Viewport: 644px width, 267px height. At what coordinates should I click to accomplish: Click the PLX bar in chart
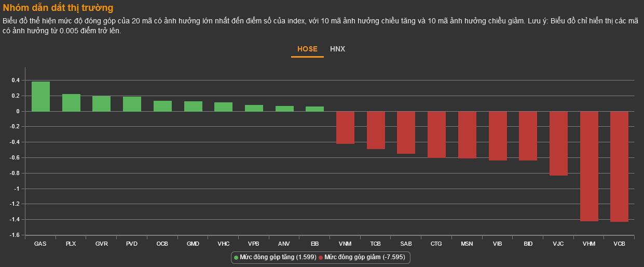[71, 103]
